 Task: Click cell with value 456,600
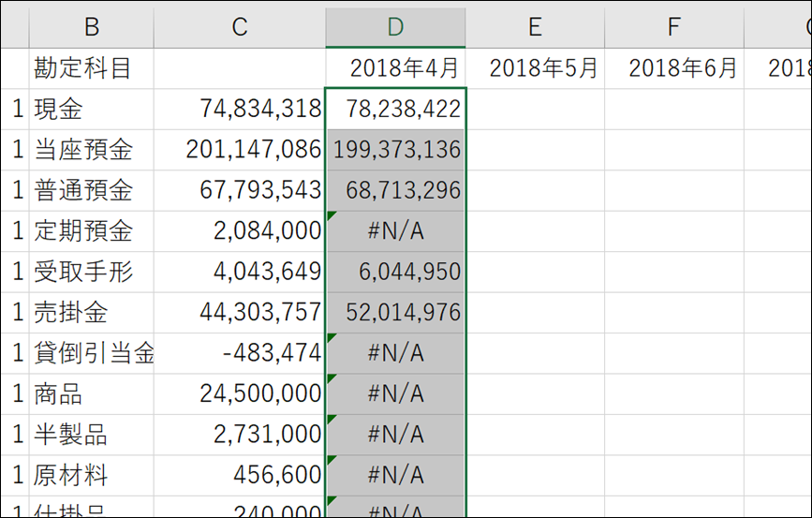pos(240,476)
